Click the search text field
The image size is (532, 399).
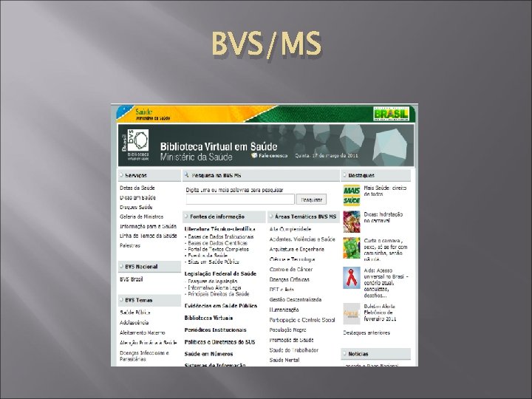[x=240, y=199]
